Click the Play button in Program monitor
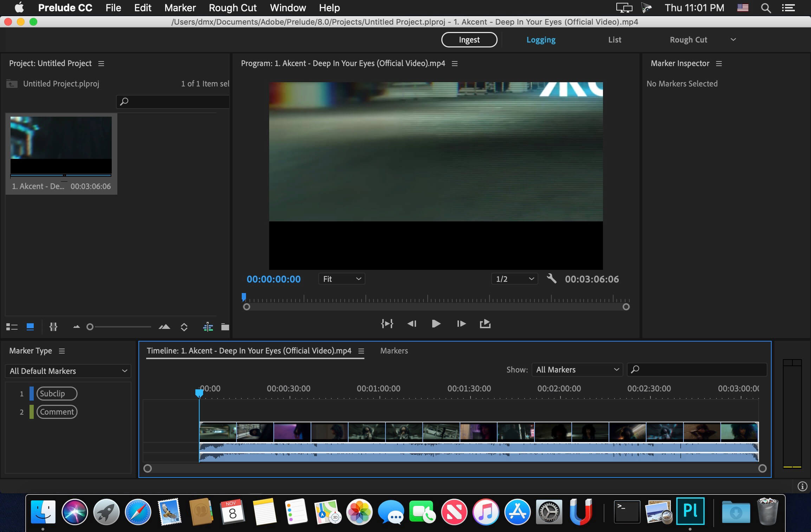The height and width of the screenshot is (532, 811). tap(436, 324)
